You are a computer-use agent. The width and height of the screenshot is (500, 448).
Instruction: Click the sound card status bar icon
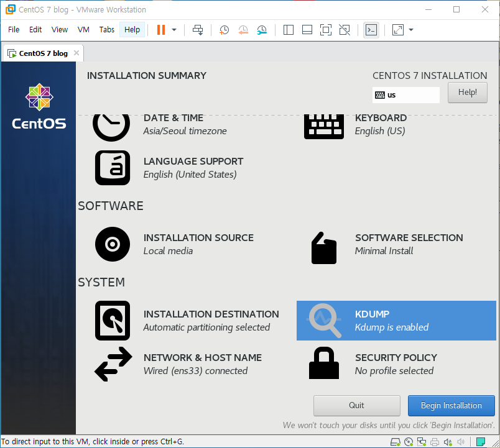(x=448, y=442)
